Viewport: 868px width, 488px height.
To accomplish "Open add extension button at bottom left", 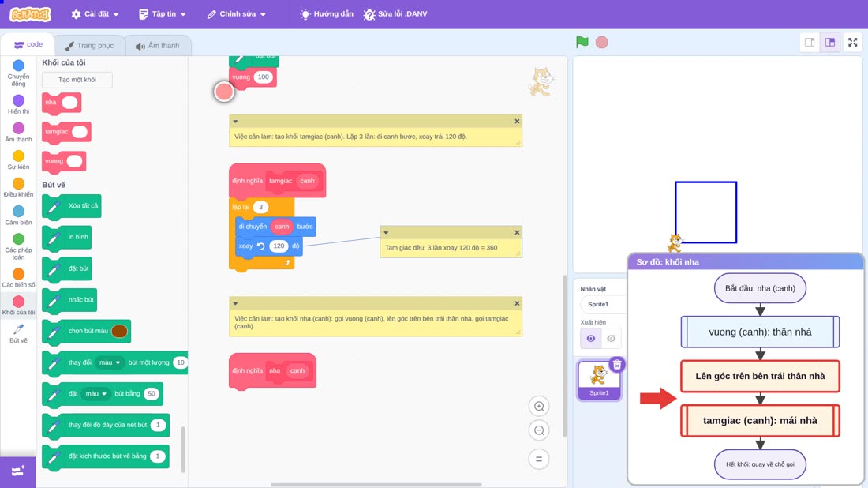I will pyautogui.click(x=17, y=472).
